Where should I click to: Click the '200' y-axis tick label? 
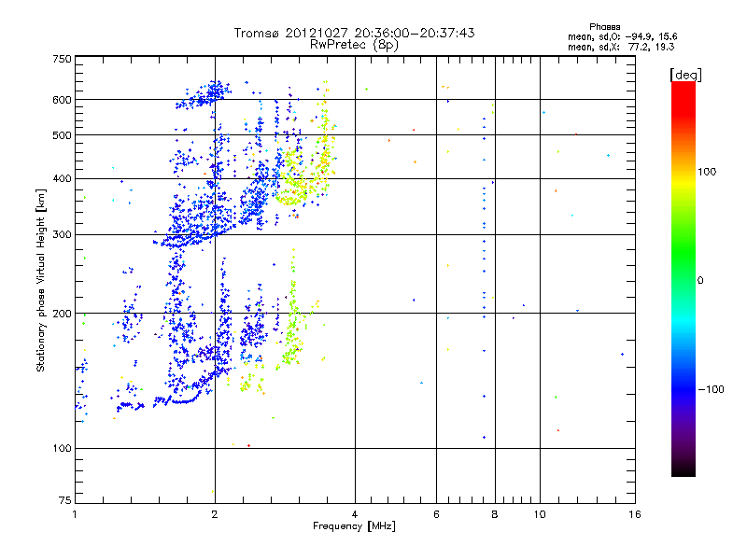62,314
